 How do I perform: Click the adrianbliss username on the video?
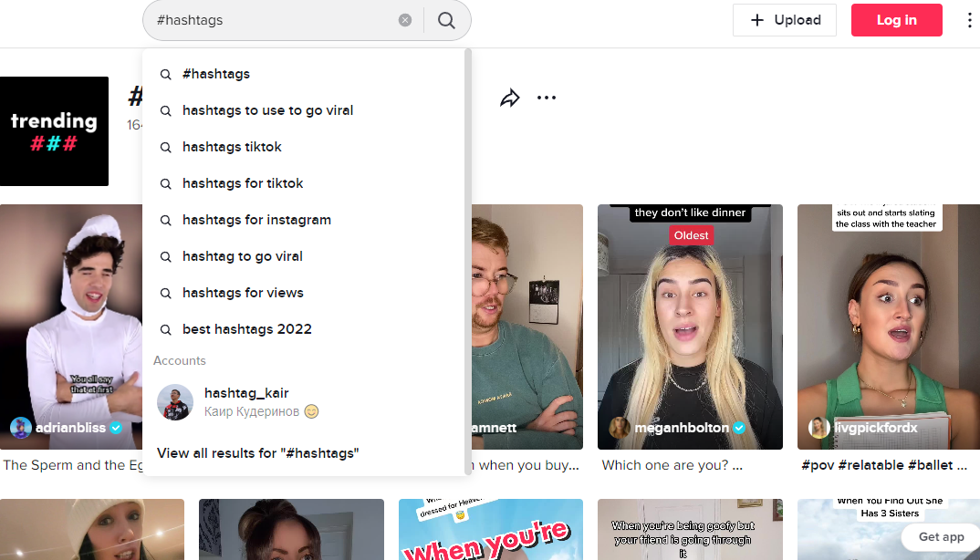point(70,428)
